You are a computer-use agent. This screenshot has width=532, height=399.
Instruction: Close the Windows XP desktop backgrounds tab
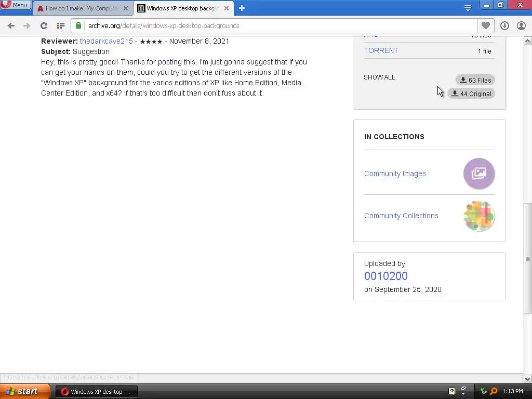227,8
